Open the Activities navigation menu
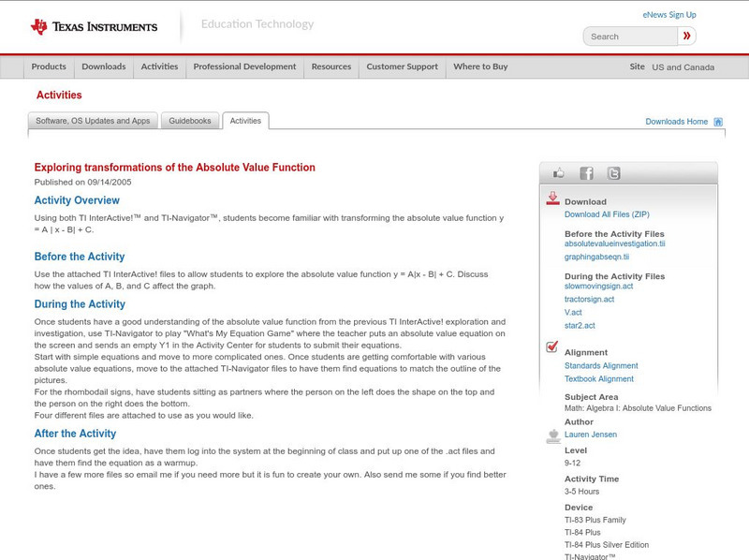This screenshot has height=560, width=749. (x=159, y=66)
